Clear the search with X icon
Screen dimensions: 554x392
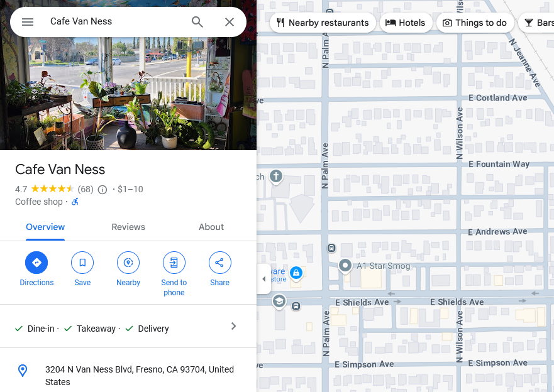click(230, 22)
